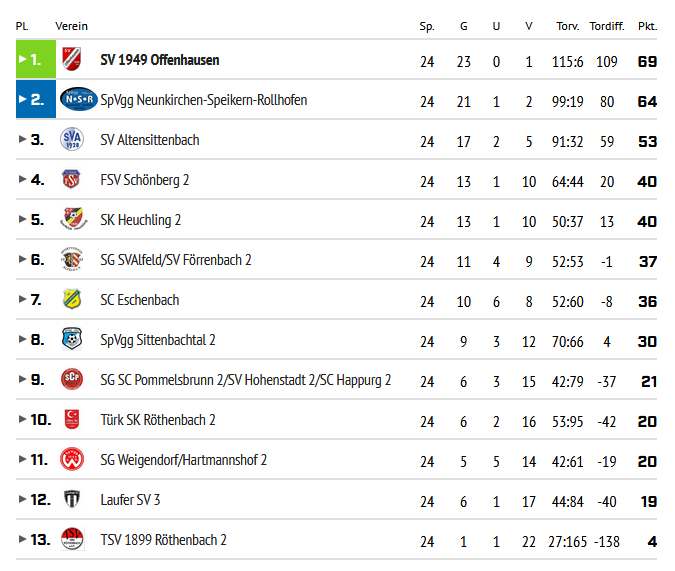Click the SC Eschenbach yellow club crest
The height and width of the screenshot is (571, 675).
[x=71, y=300]
